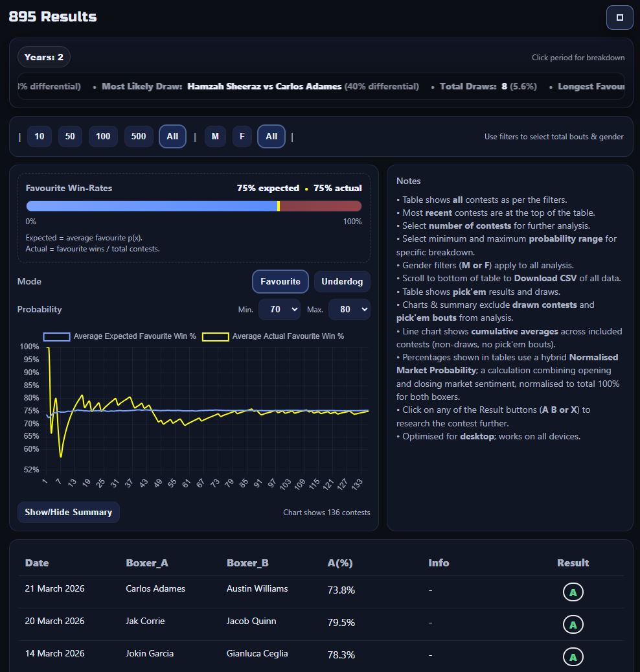The width and height of the screenshot is (640, 672).
Task: Open result A for Jokin Garcia bout
Action: [x=573, y=657]
